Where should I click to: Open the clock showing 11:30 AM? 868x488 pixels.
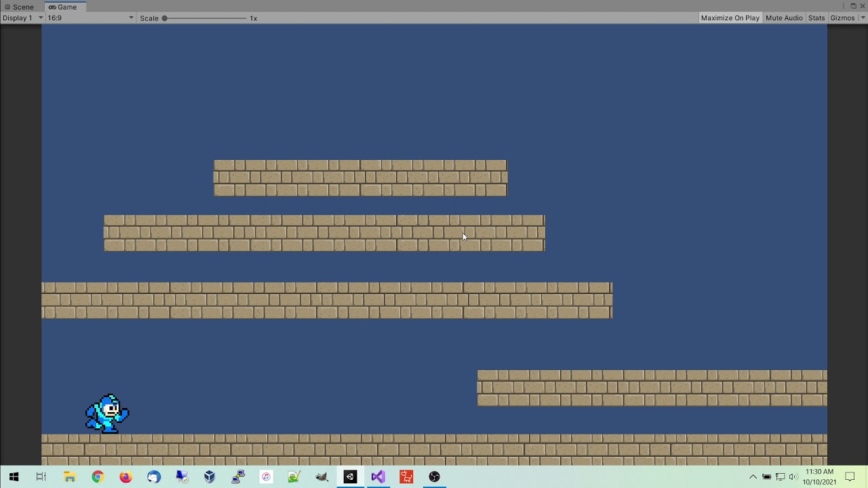tap(819, 477)
